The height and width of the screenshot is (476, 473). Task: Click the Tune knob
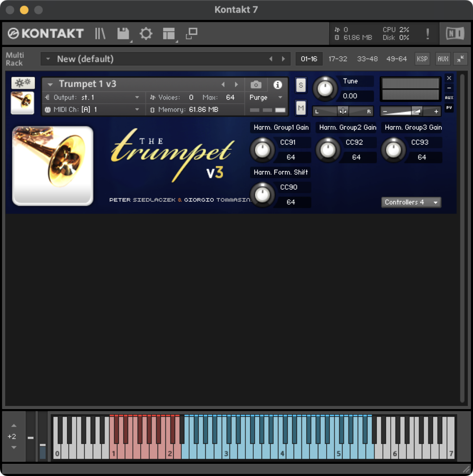click(325, 89)
